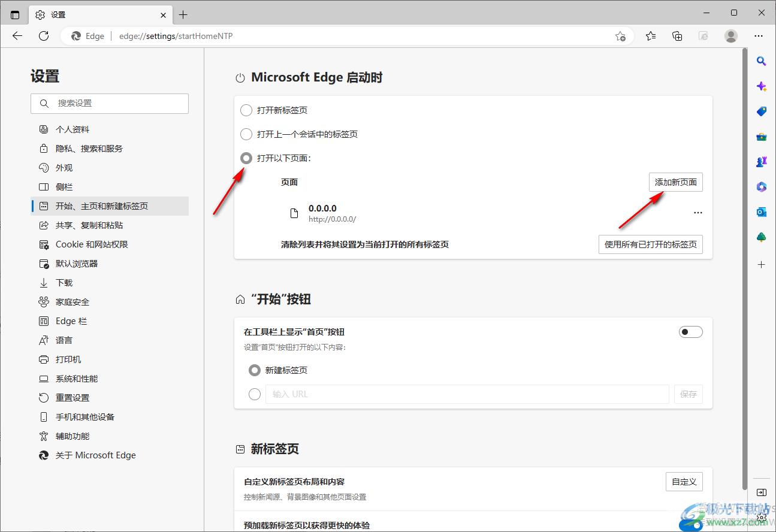Open 重置设置 section
The image size is (776, 532).
tap(110, 398)
